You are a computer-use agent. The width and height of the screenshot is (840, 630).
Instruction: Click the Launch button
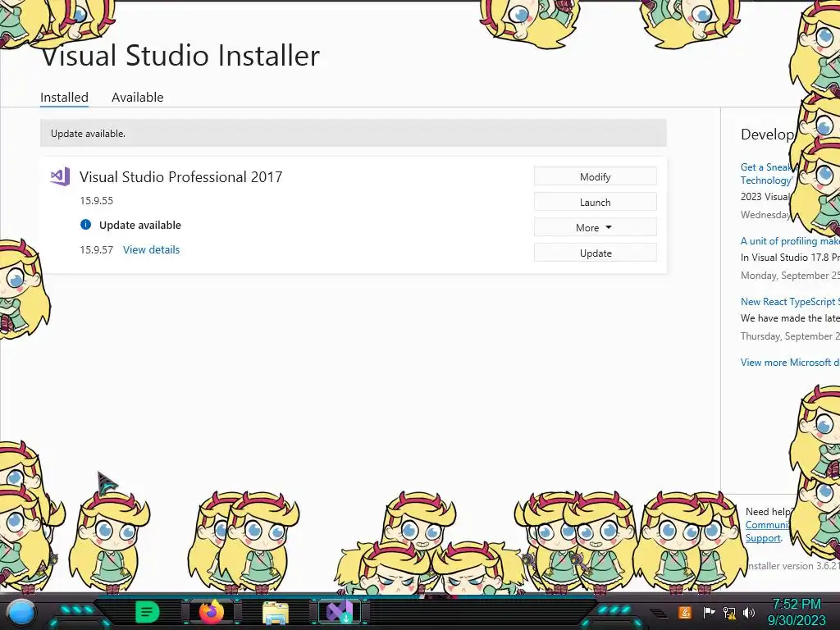coord(596,203)
